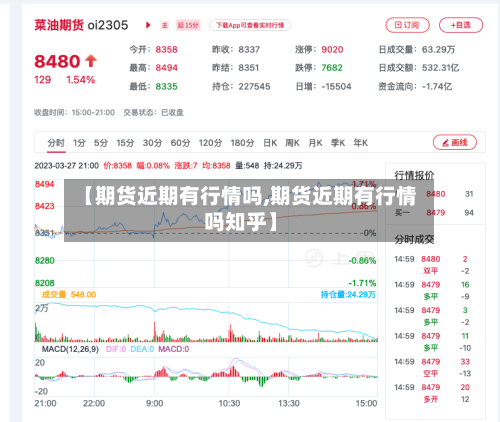Click the MACD(12,26,9) indicator label
Screen dimensions: 500x422
(70, 349)
